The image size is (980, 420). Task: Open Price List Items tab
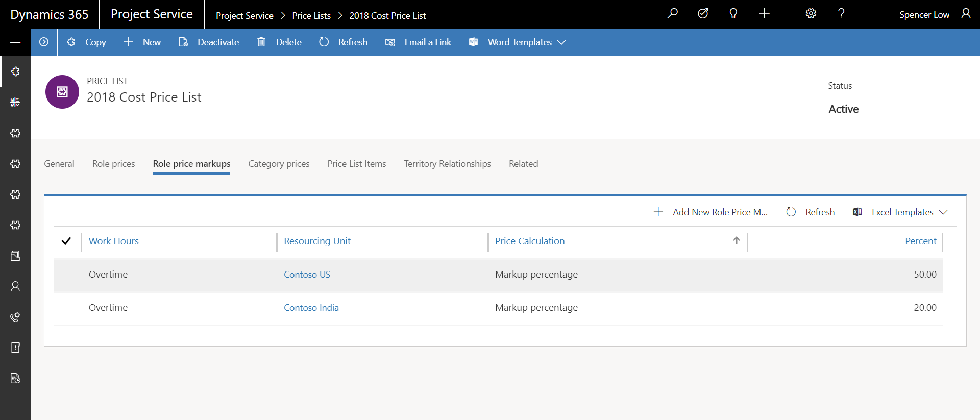pos(357,164)
